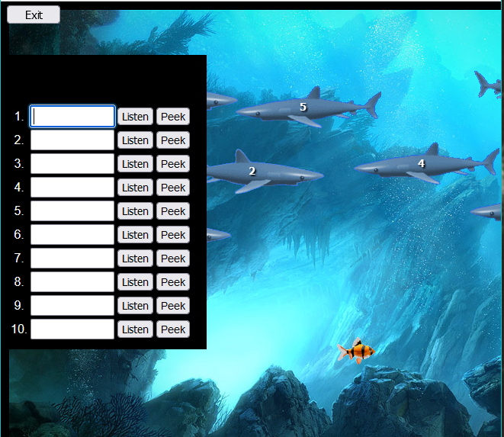Click Peek for row 9
This screenshot has width=504, height=437.
(x=173, y=306)
